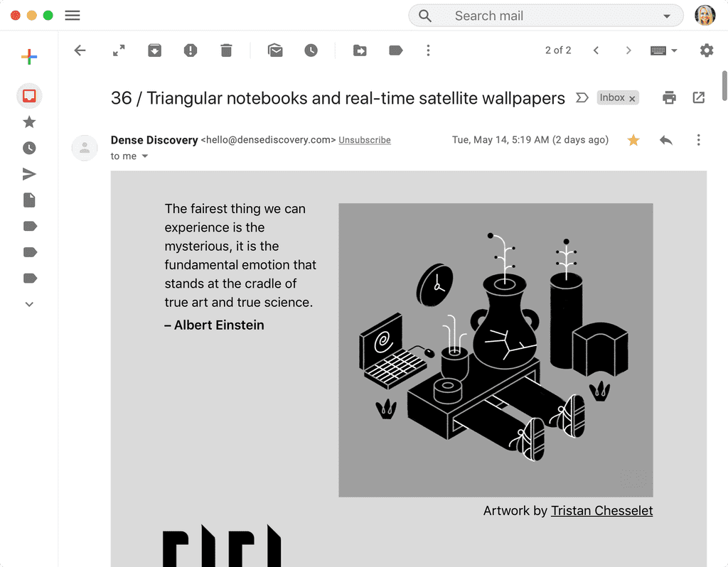Unstar the Dense Discovery message
This screenshot has width=728, height=567.
click(633, 140)
